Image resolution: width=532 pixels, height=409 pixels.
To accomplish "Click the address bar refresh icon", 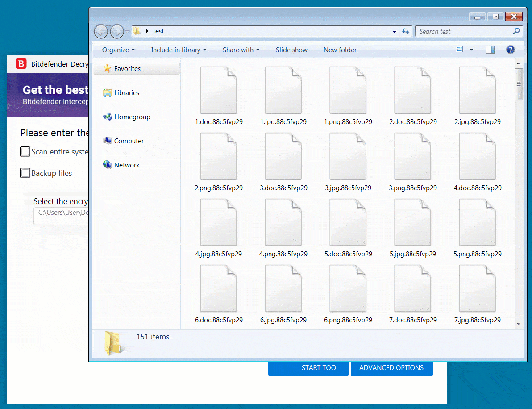I will point(406,32).
